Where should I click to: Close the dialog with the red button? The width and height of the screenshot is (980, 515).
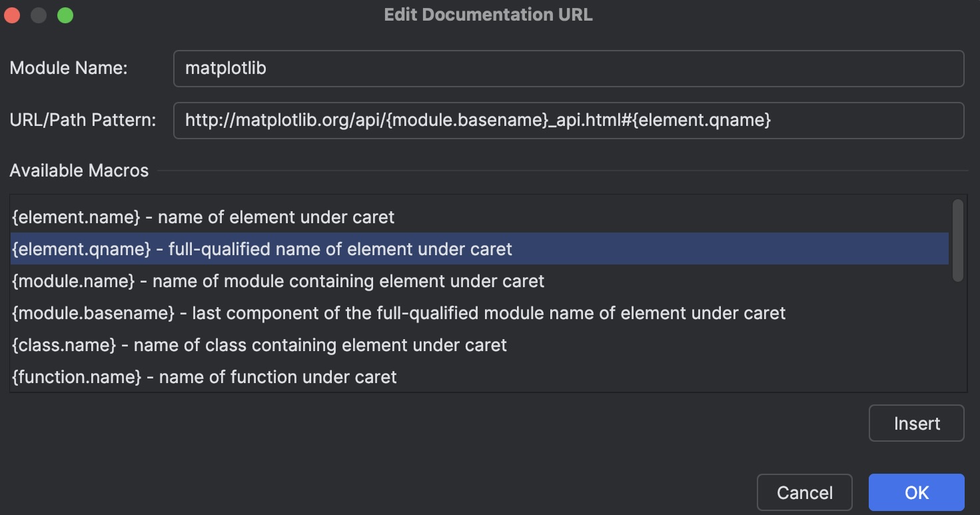coord(11,15)
